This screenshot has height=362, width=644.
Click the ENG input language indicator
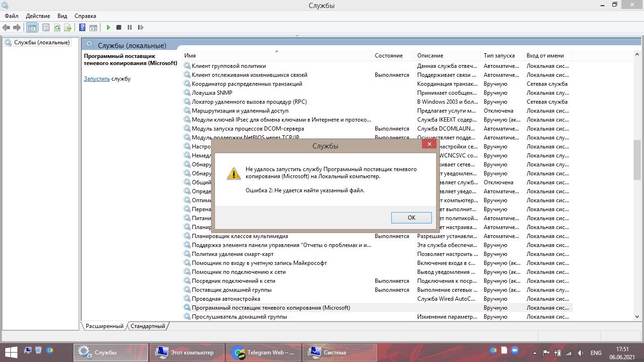[596, 353]
